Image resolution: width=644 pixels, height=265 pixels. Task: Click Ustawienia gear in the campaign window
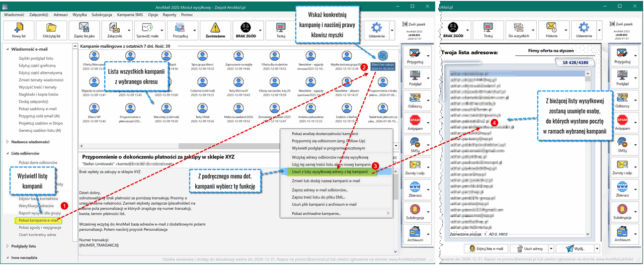pos(377,28)
